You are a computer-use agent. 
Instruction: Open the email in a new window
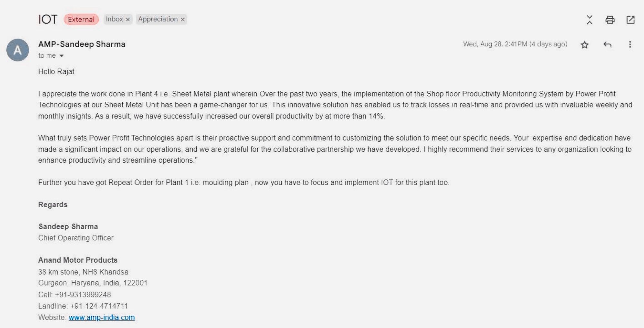630,20
